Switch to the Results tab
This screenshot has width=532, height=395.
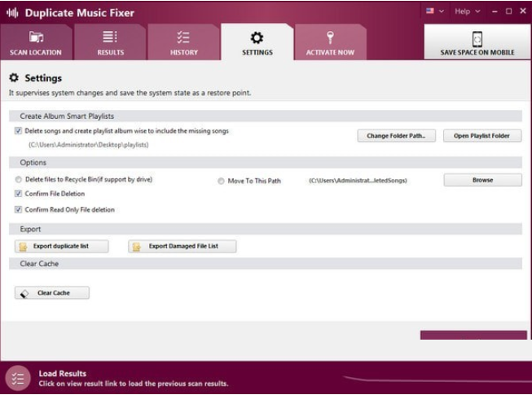(110, 42)
